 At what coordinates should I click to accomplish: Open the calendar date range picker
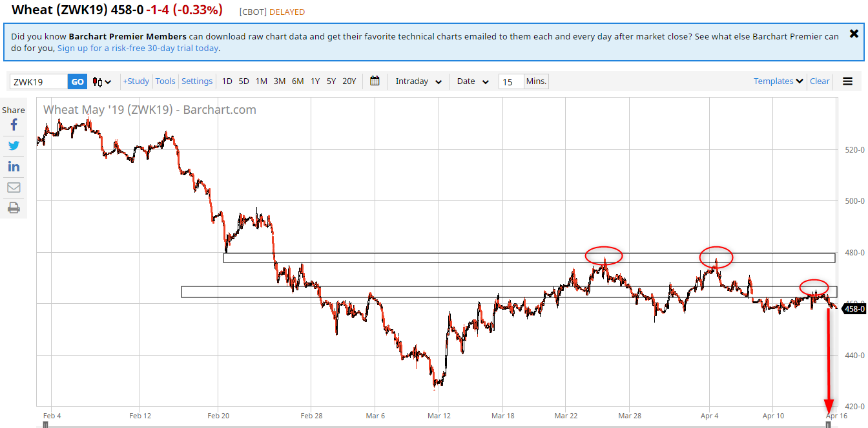point(375,81)
